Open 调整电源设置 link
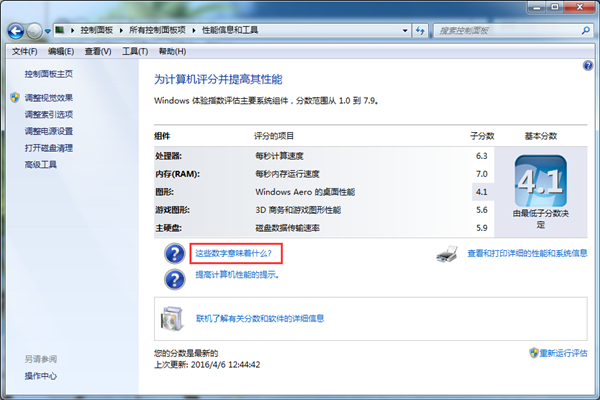This screenshot has height=400, width=600. pyautogui.click(x=49, y=131)
